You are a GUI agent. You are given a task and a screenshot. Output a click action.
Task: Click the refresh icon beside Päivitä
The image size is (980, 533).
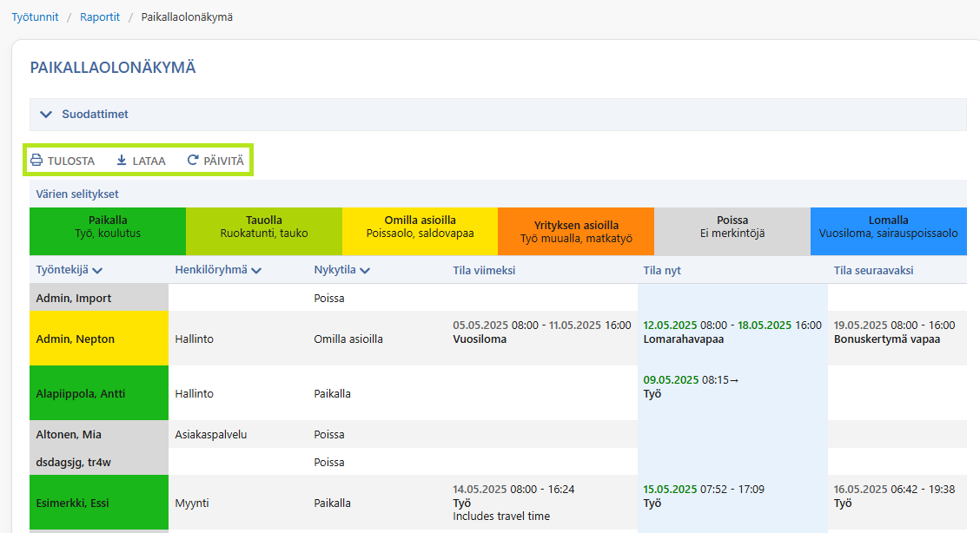pyautogui.click(x=193, y=161)
